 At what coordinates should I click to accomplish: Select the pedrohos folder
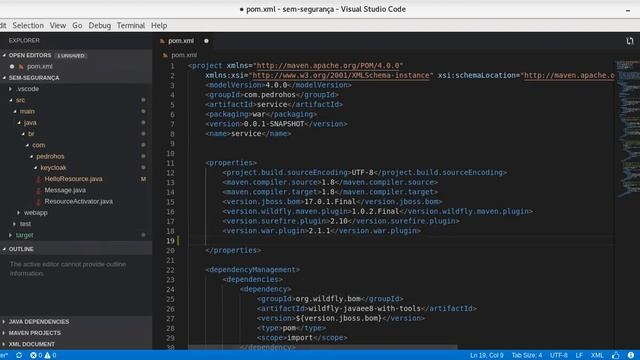click(x=50, y=156)
